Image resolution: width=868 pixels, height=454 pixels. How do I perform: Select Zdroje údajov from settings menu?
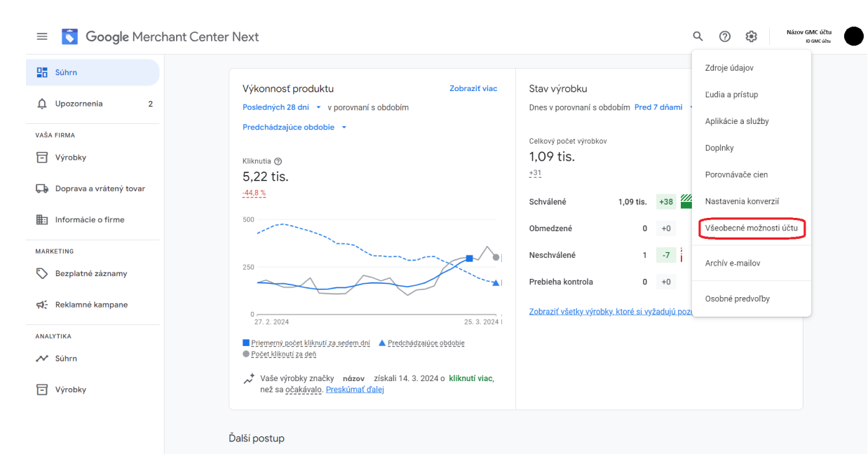729,68
